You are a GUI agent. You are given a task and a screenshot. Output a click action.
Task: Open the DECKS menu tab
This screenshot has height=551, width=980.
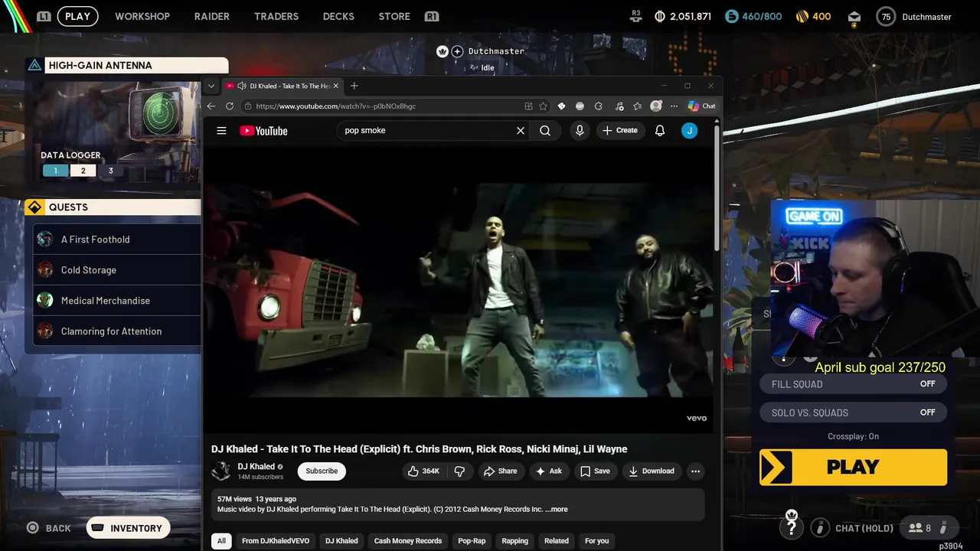[x=338, y=16]
